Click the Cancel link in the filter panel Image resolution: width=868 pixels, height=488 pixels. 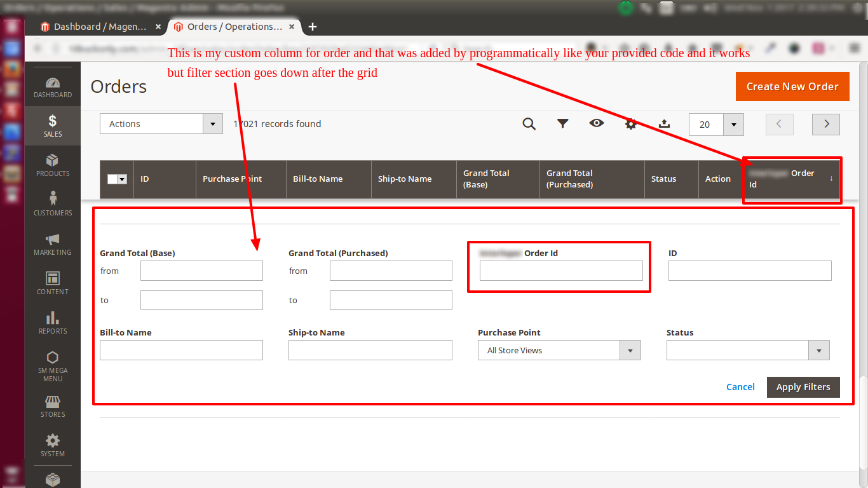(740, 386)
